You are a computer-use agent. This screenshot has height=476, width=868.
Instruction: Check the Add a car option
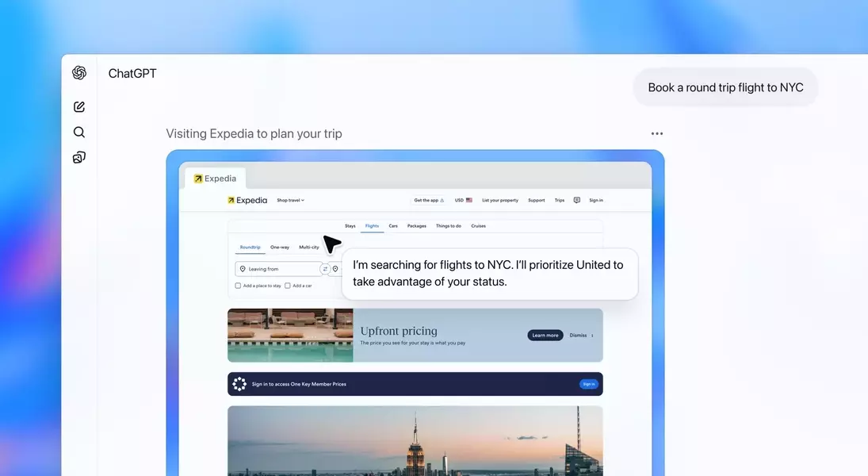[x=289, y=286]
